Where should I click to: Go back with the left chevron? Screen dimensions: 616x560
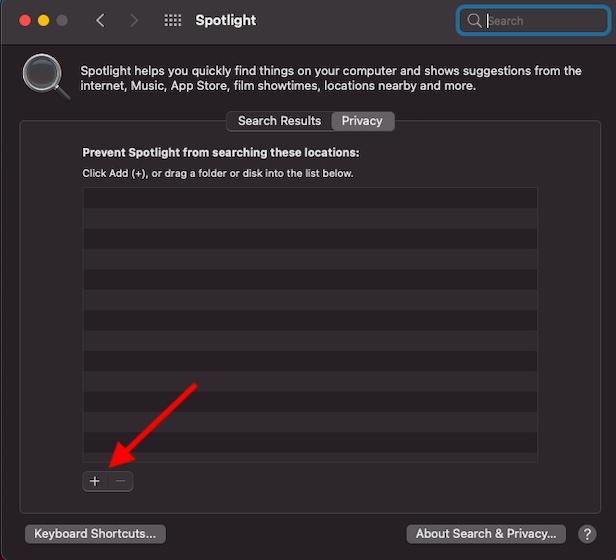[x=101, y=20]
